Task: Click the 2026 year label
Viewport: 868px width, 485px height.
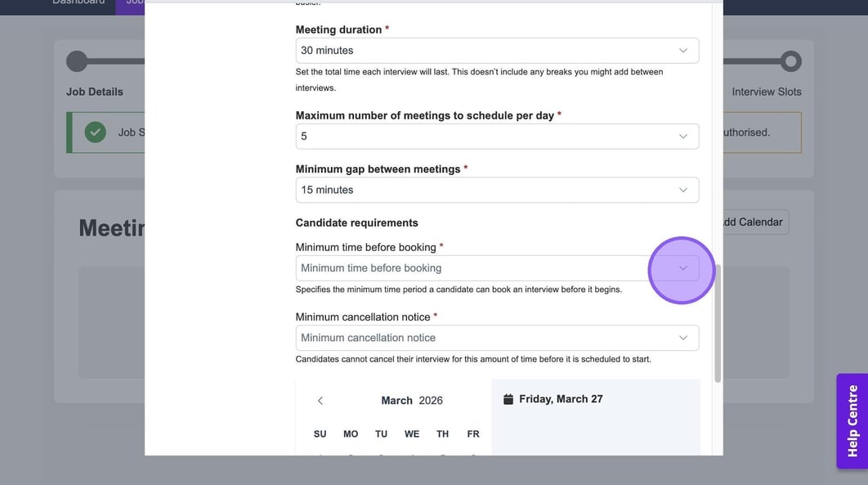Action: 431,401
